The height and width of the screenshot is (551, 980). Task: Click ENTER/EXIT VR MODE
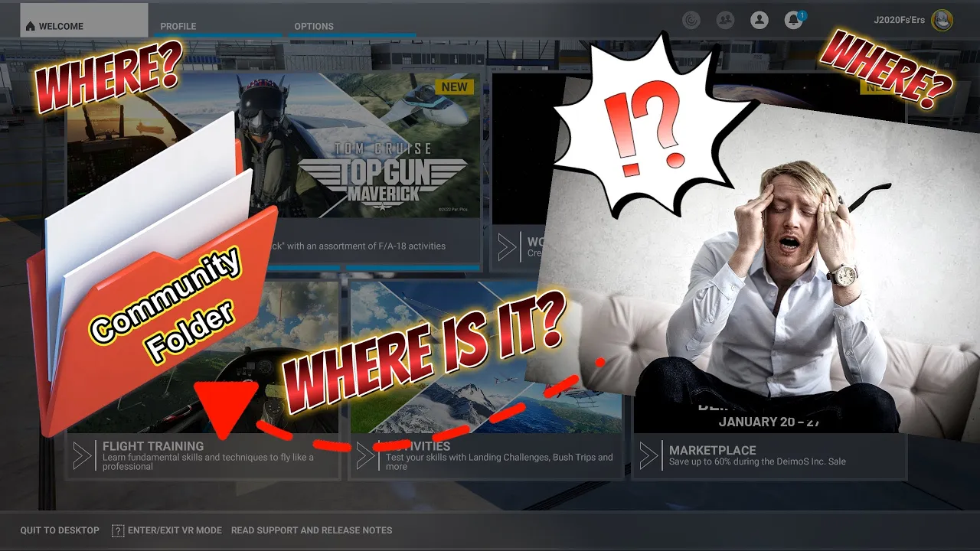click(175, 530)
